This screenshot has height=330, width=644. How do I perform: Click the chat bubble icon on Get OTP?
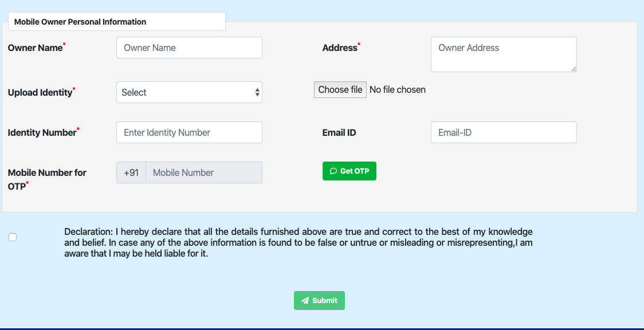333,171
